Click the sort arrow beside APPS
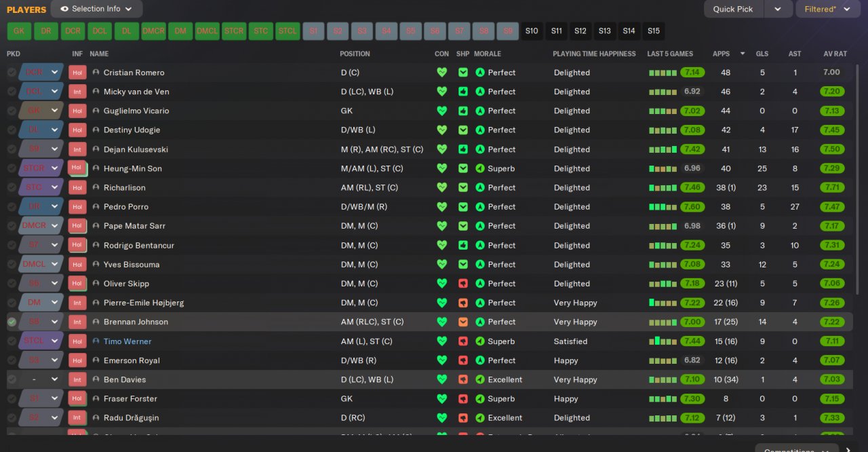Viewport: 868px width, 452px height. coord(743,54)
